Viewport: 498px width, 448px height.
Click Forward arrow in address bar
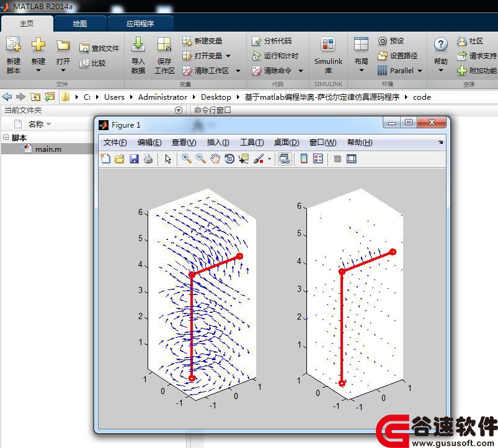[x=20, y=97]
